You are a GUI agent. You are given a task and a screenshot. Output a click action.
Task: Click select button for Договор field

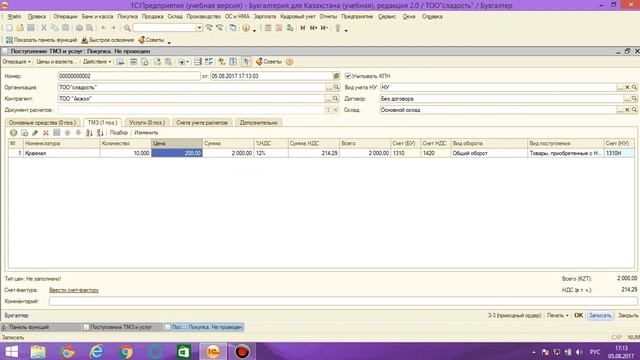[627, 99]
